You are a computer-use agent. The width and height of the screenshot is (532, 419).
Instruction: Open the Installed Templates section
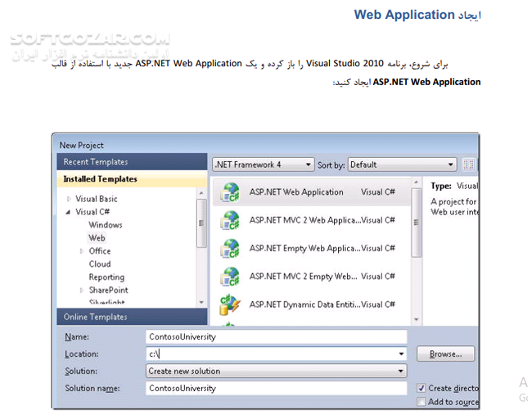tap(132, 178)
